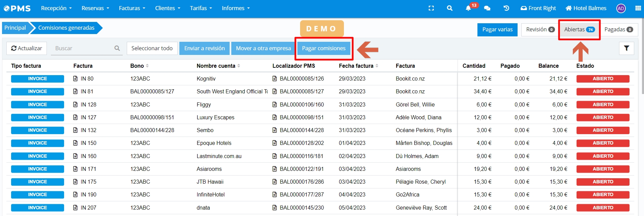The width and height of the screenshot is (644, 216).
Task: Open the filter funnel icon
Action: pyautogui.click(x=626, y=48)
